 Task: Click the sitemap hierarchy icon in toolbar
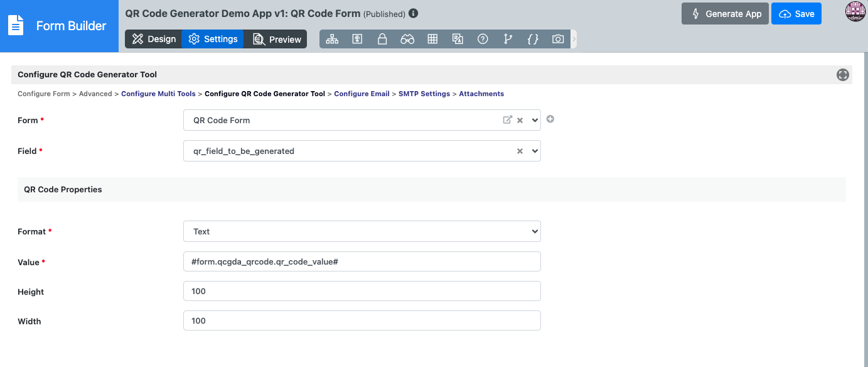point(332,39)
